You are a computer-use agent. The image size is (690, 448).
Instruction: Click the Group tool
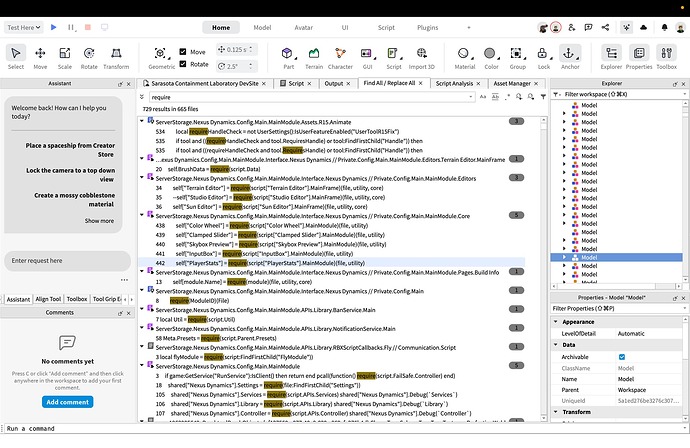[518, 57]
